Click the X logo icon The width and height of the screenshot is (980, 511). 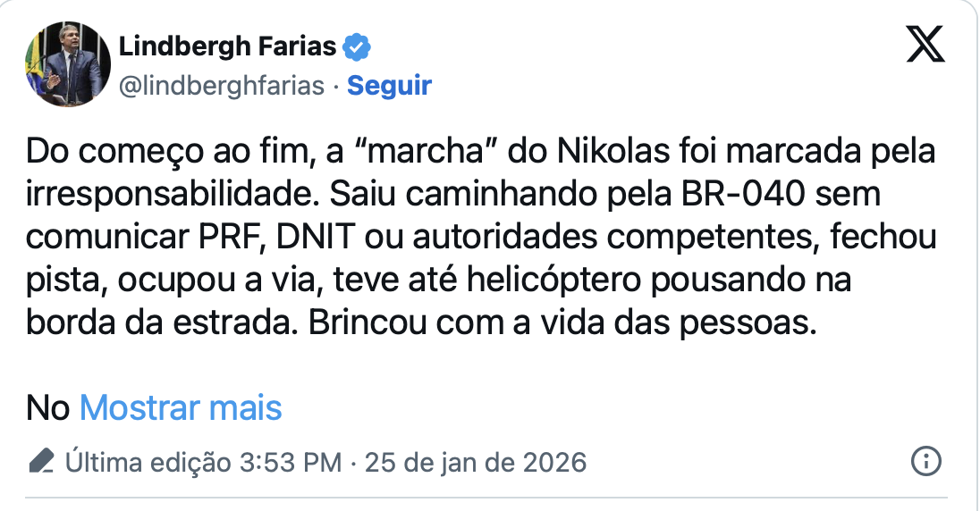coord(925,44)
